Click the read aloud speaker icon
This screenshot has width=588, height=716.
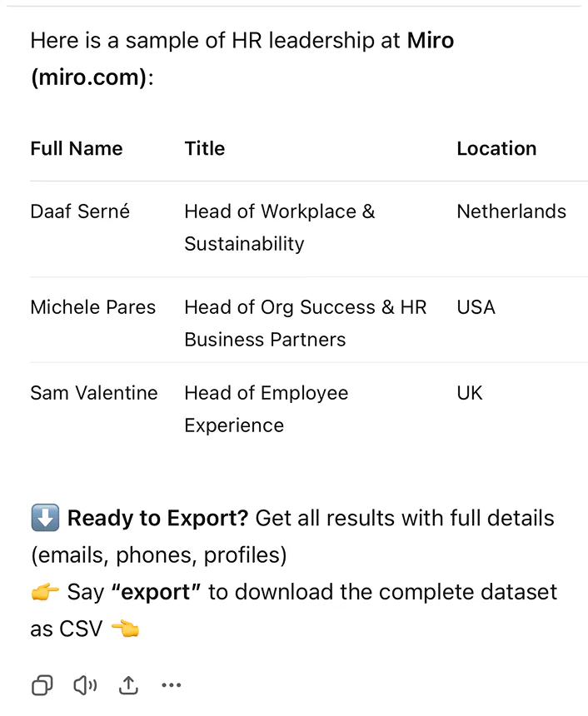85,684
